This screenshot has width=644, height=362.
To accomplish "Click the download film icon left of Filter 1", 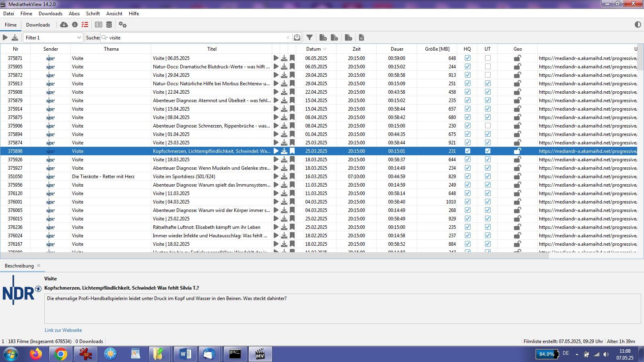I will tap(15, 37).
